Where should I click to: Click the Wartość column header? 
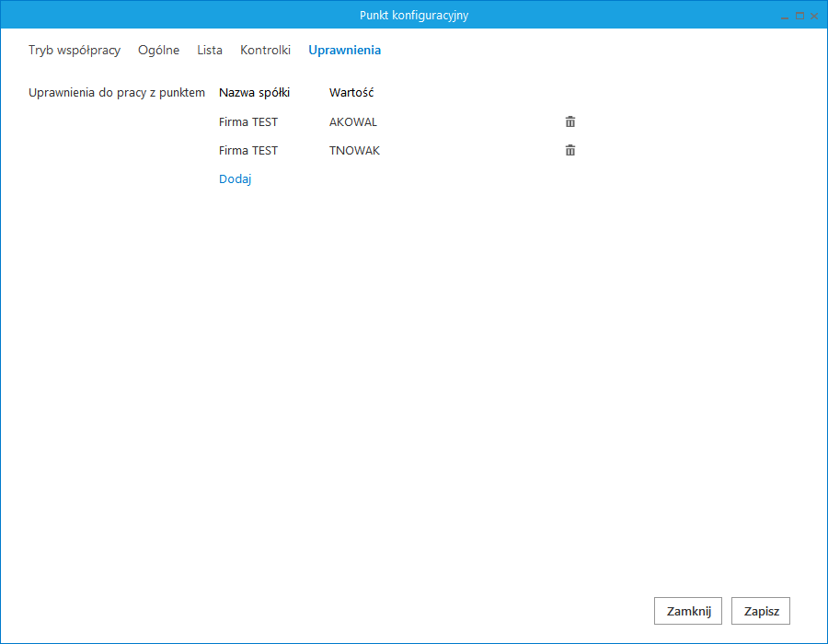click(351, 92)
